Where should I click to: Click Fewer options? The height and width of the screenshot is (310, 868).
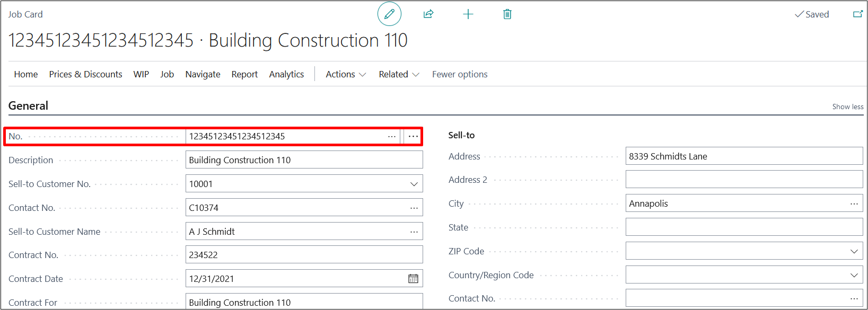[460, 74]
